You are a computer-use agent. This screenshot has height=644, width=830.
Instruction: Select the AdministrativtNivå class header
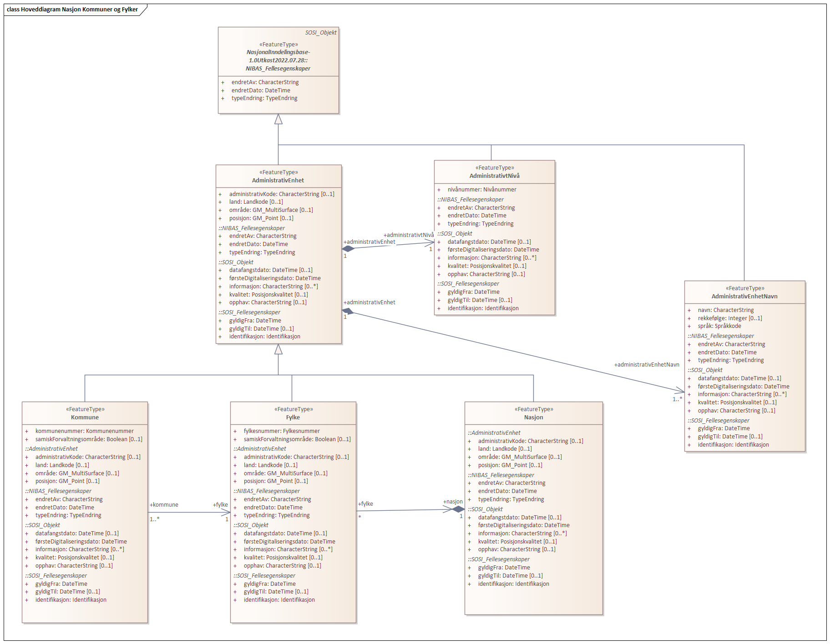pos(495,172)
